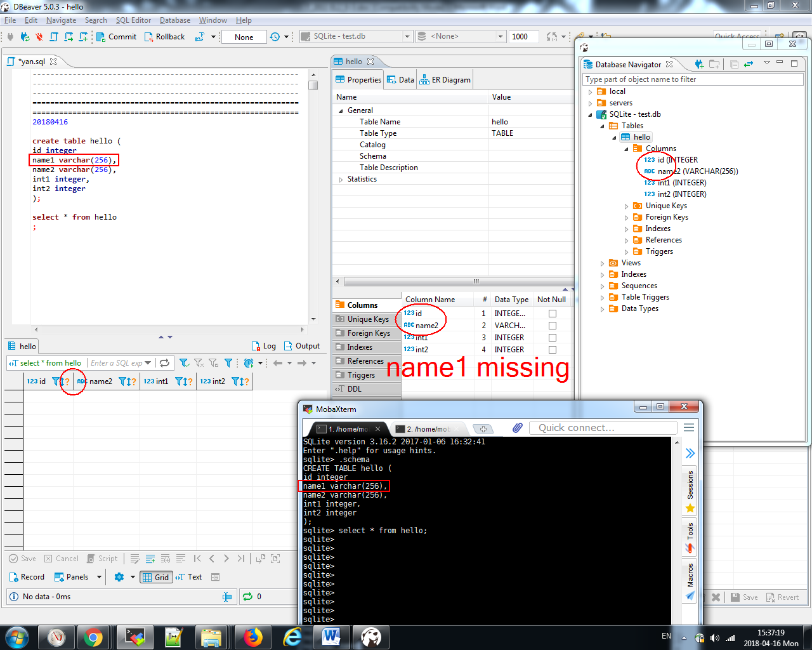Open the Database menu
The image size is (812, 650).
(x=174, y=20)
